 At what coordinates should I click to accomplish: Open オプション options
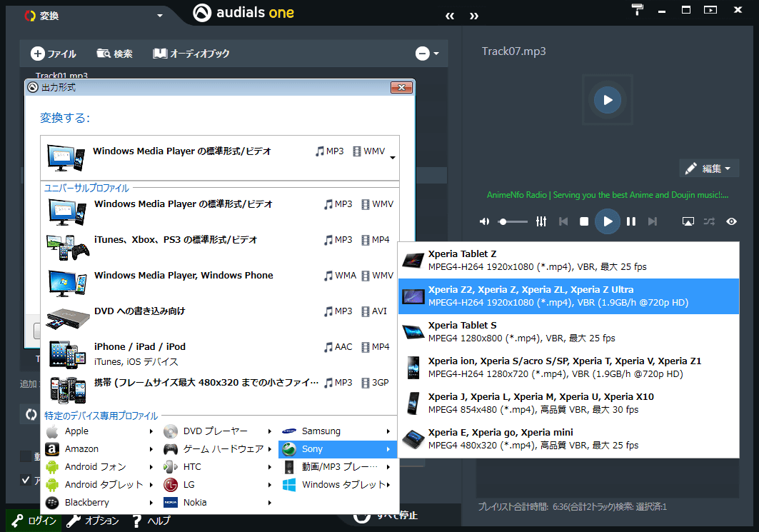pos(92,521)
